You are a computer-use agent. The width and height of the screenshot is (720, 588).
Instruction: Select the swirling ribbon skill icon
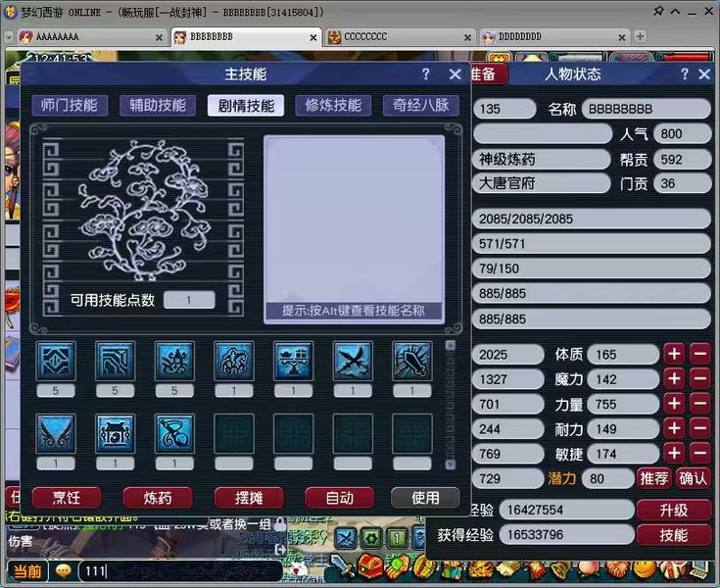(174, 433)
